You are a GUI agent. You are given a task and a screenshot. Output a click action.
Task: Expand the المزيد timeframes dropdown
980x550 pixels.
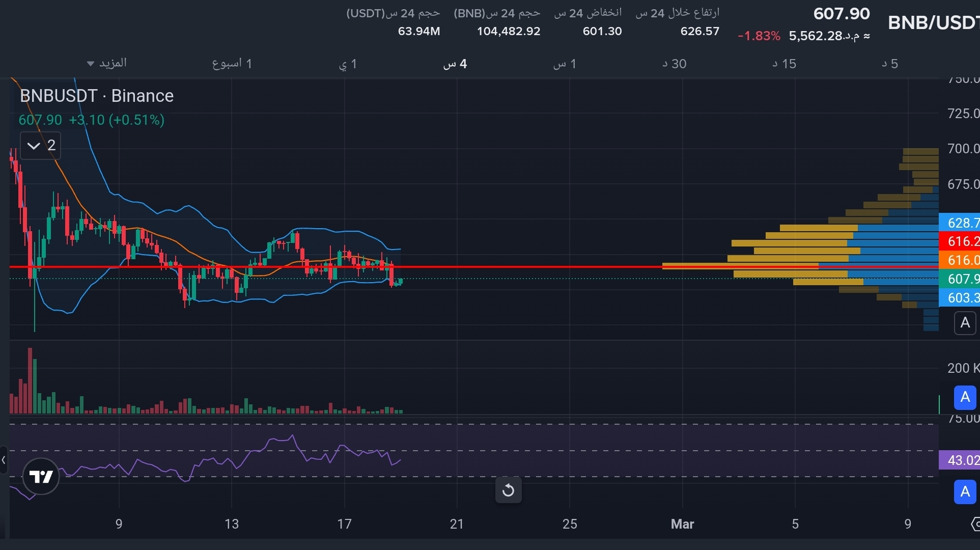coord(107,63)
